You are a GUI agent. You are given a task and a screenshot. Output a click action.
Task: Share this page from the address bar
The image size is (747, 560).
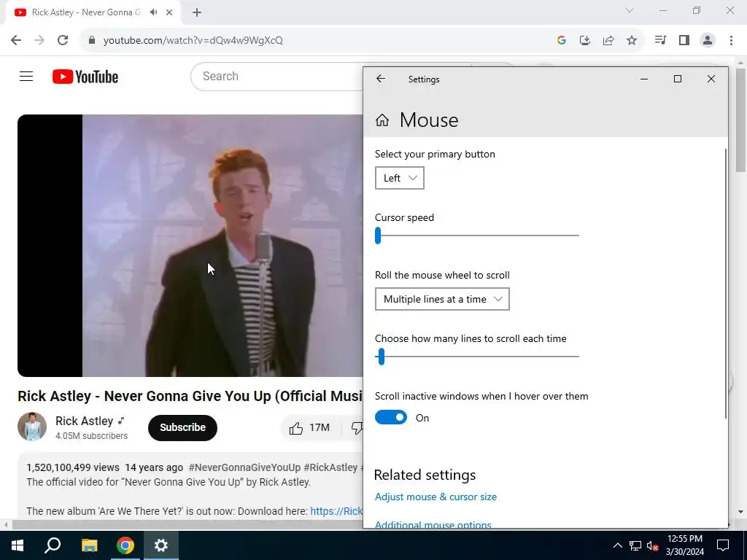point(608,41)
